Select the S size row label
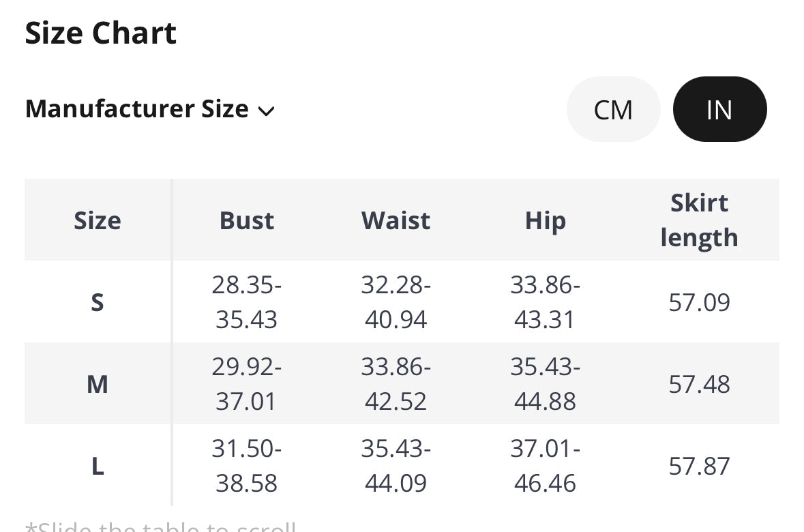This screenshot has height=532, width=804. point(98,302)
